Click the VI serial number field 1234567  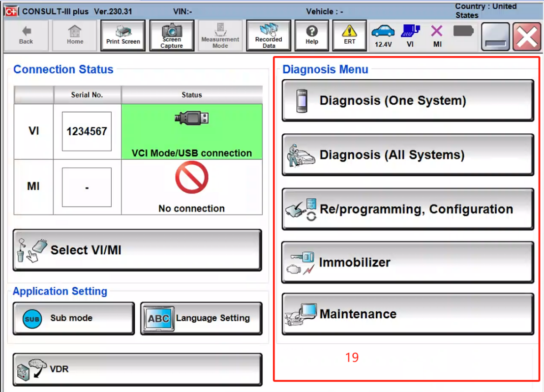coord(87,131)
